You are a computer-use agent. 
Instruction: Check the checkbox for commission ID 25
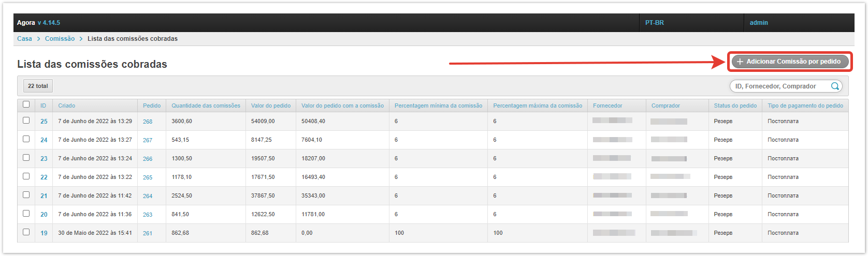click(26, 121)
